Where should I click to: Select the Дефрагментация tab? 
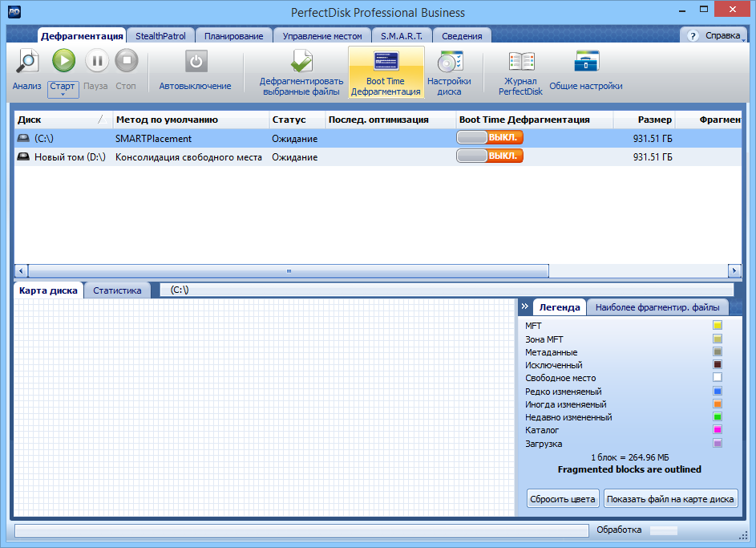pyautogui.click(x=82, y=36)
